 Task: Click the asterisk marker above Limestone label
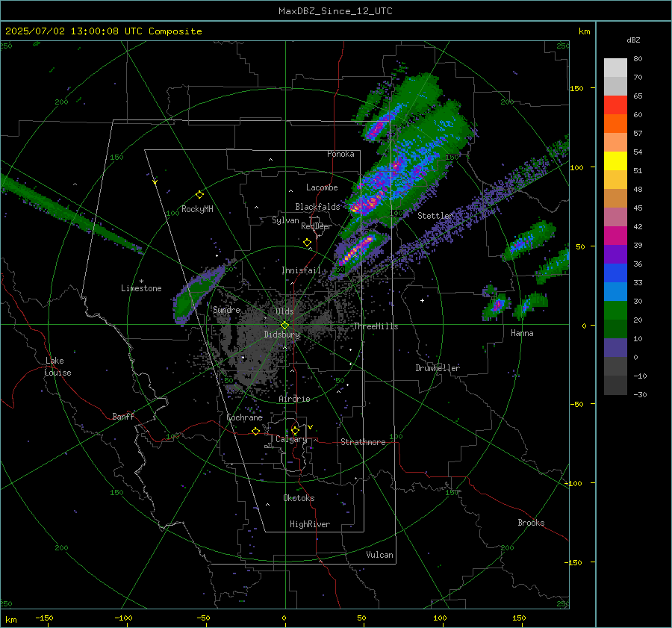pos(141,282)
